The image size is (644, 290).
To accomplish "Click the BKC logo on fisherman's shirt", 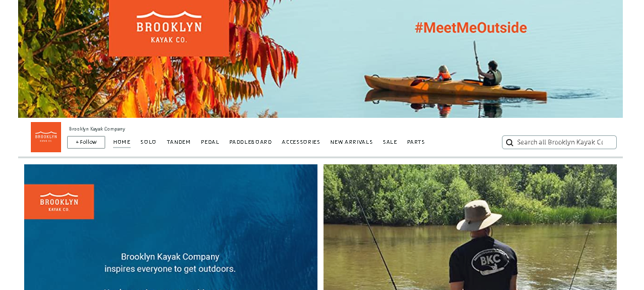I will (x=490, y=261).
